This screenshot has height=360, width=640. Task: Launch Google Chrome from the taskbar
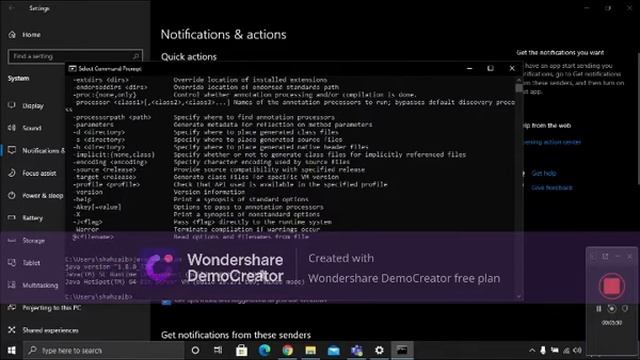coord(287,350)
